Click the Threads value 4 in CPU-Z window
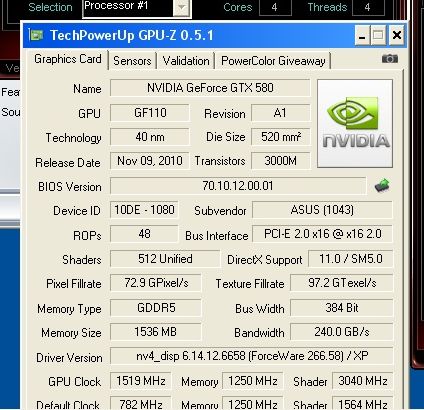The width and height of the screenshot is (424, 410). 368,7
